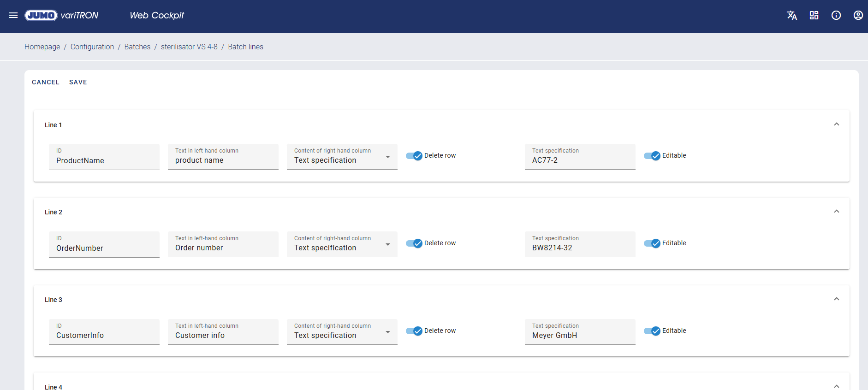The width and height of the screenshot is (868, 390).
Task: Go to Configuration in breadcrumb
Action: coord(92,47)
